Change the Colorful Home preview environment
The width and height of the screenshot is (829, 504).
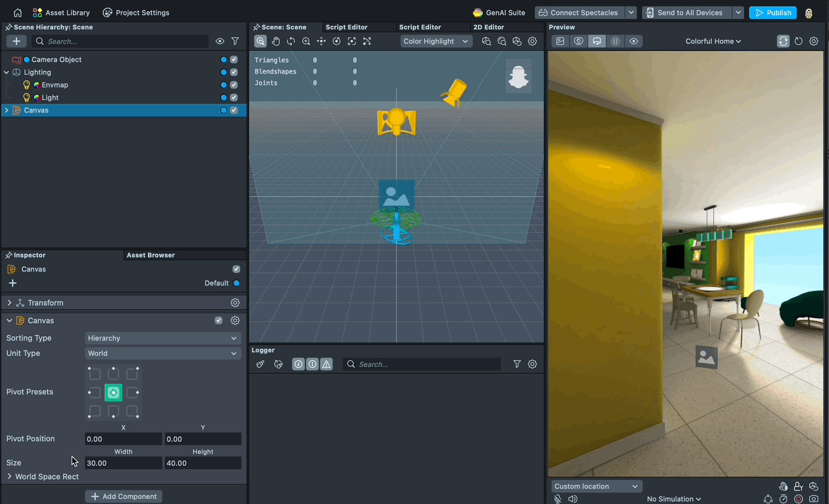712,41
